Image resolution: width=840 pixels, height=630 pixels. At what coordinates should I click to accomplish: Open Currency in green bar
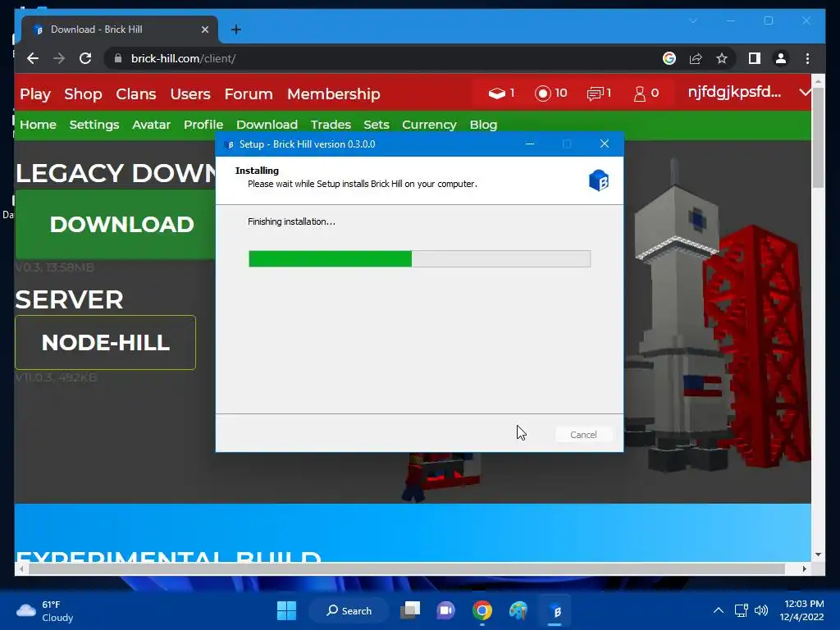(x=429, y=125)
